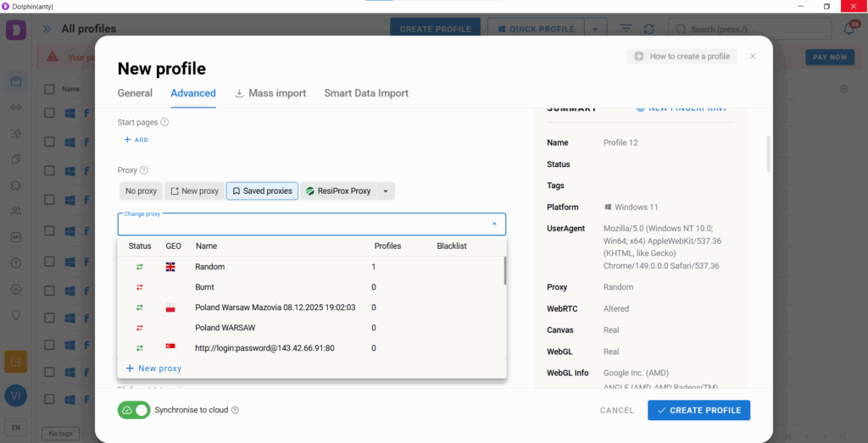Click the Profiles column header
This screenshot has height=443, width=868.
pos(387,246)
